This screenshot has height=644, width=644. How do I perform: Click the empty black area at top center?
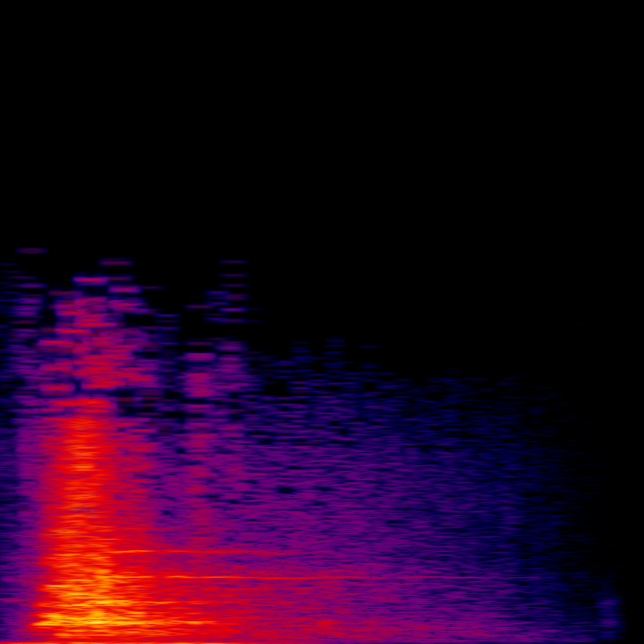322,94
